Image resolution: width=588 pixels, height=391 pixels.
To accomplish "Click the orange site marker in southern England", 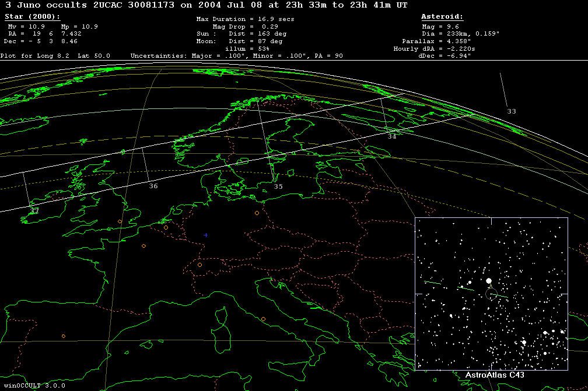I will [120, 221].
